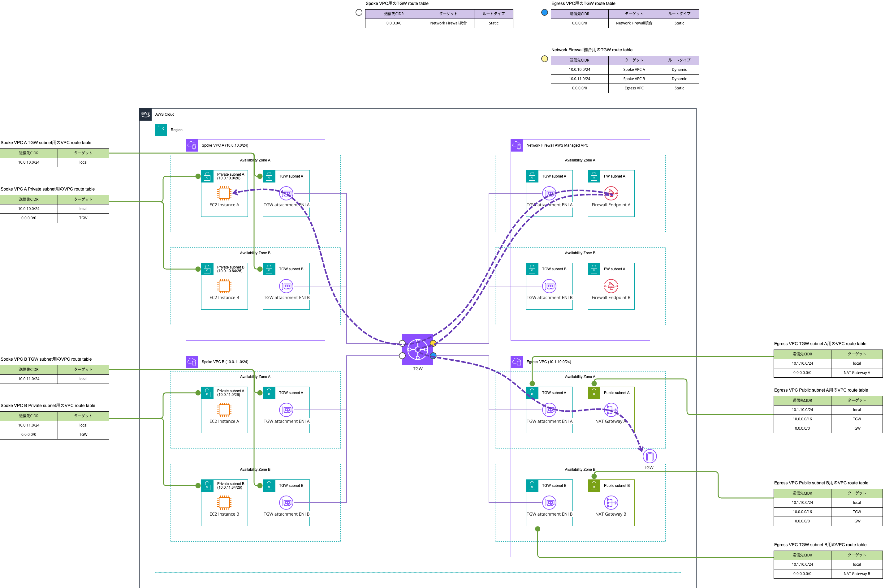The width and height of the screenshot is (885, 588).
Task: Select '10.0.11.0/24' row in Network Firewall TGW table
Action: (x=625, y=79)
